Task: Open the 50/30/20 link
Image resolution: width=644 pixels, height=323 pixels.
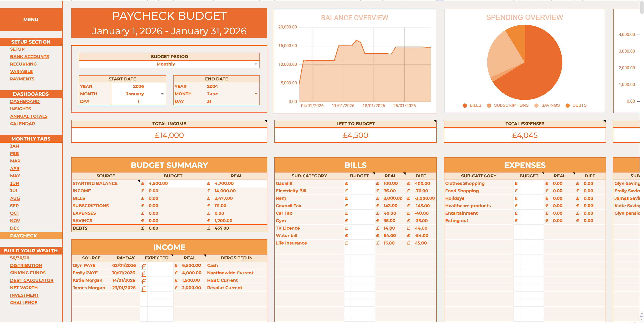Action: pyautogui.click(x=20, y=258)
